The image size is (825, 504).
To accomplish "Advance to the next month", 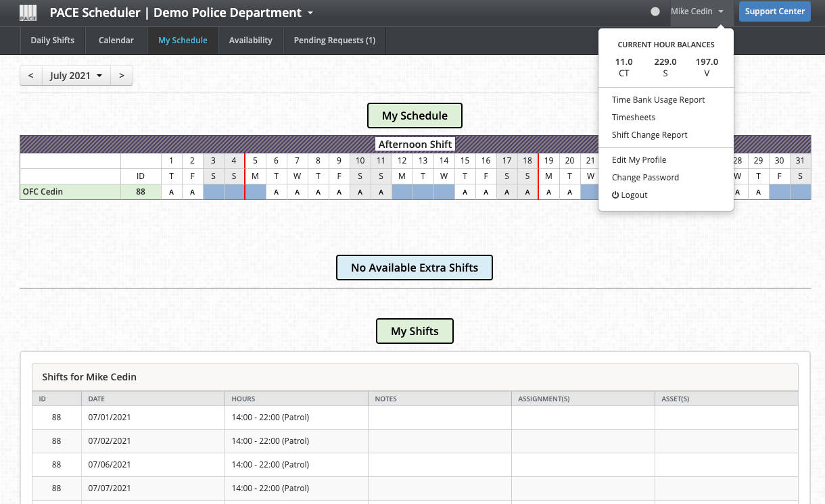I will click(121, 75).
